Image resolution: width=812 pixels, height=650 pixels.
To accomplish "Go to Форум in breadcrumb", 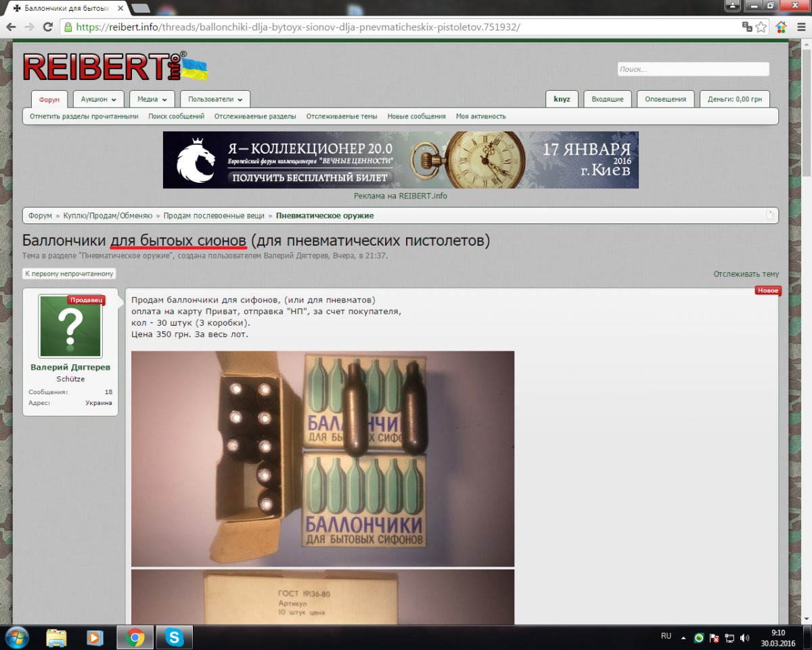I will tap(40, 215).
